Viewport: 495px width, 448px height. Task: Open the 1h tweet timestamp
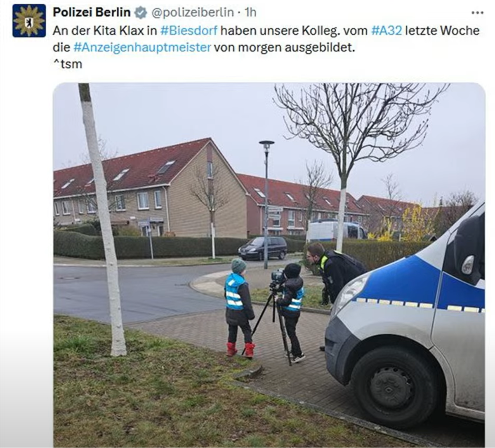click(250, 13)
